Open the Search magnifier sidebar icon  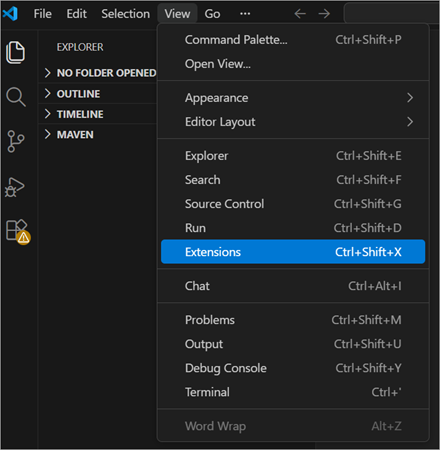[16, 97]
